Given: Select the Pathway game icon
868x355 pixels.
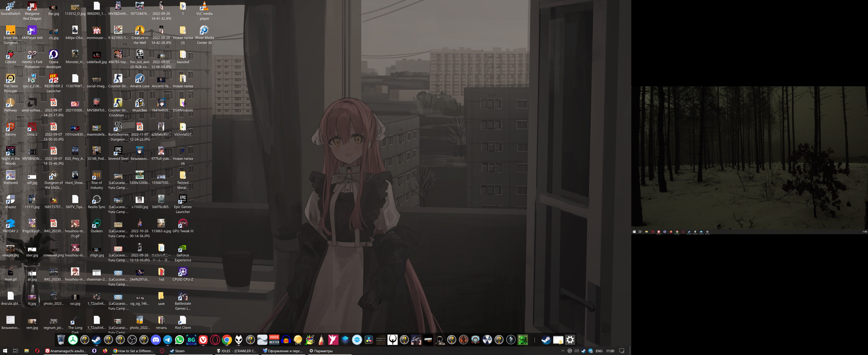Looking at the screenshot, I should (11, 105).
